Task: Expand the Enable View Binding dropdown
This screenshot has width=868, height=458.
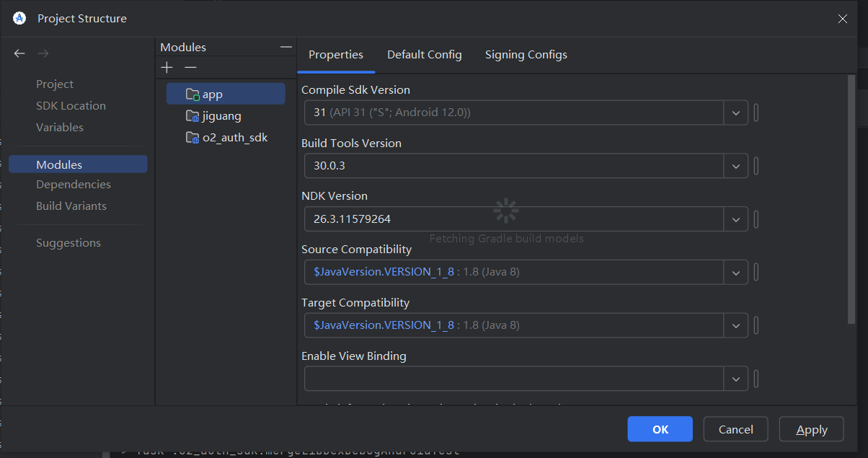Action: coord(735,379)
